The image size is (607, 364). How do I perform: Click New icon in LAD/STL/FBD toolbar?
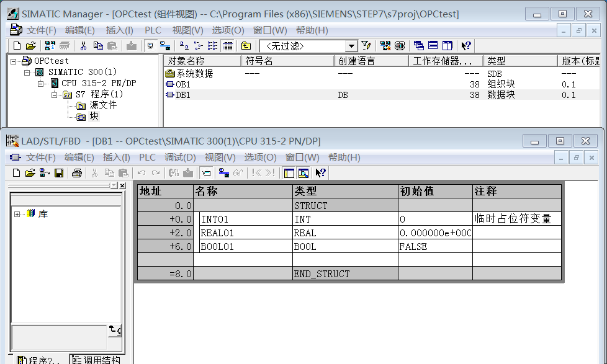(x=16, y=172)
